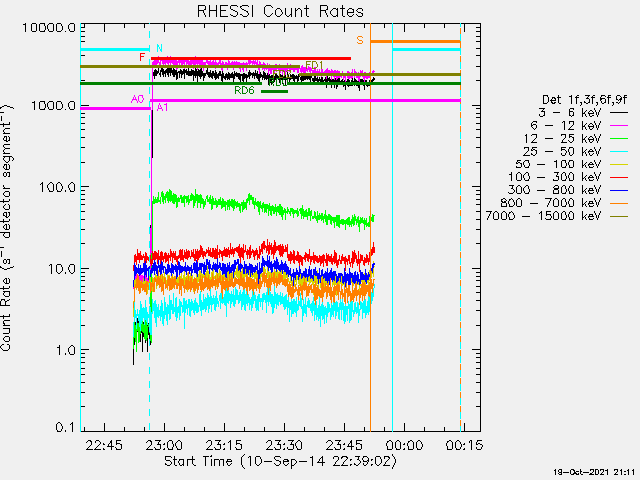
Task: Select the '25 - 50 keV' legend label
Action: pos(562,151)
